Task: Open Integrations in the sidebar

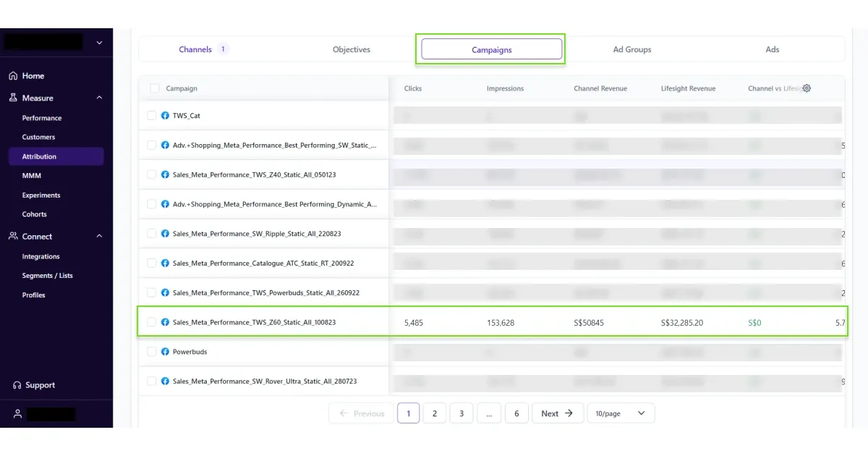Action: [x=41, y=256]
